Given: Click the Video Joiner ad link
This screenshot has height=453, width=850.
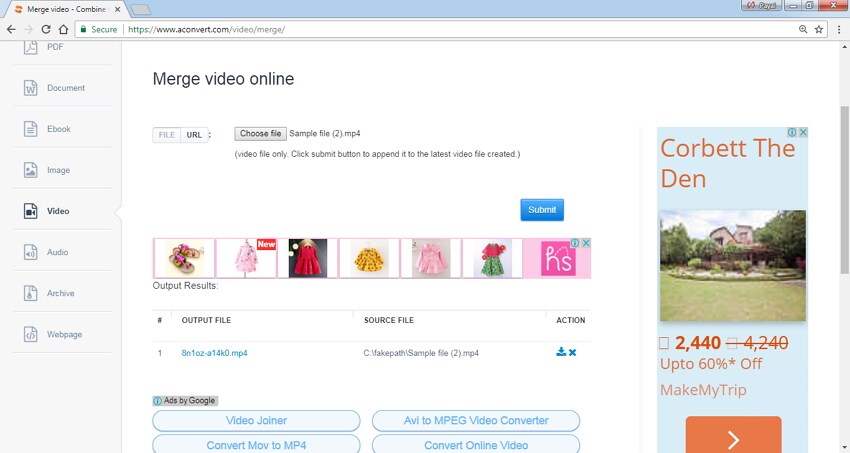Looking at the screenshot, I should click(x=256, y=420).
